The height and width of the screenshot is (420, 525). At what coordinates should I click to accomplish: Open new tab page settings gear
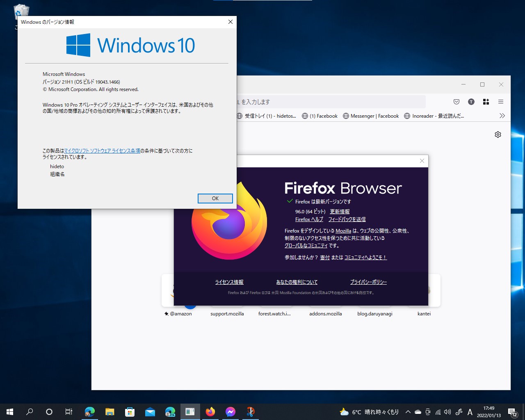pos(498,134)
